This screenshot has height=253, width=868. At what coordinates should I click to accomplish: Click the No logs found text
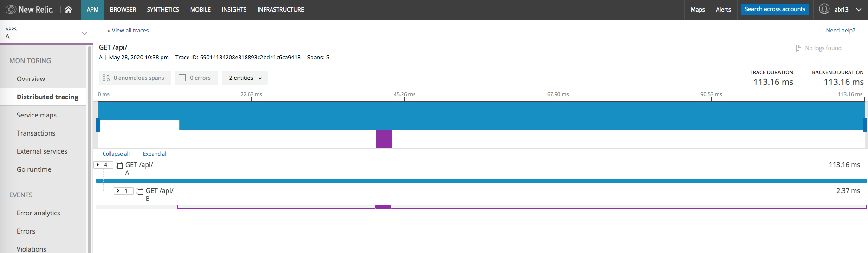click(823, 48)
